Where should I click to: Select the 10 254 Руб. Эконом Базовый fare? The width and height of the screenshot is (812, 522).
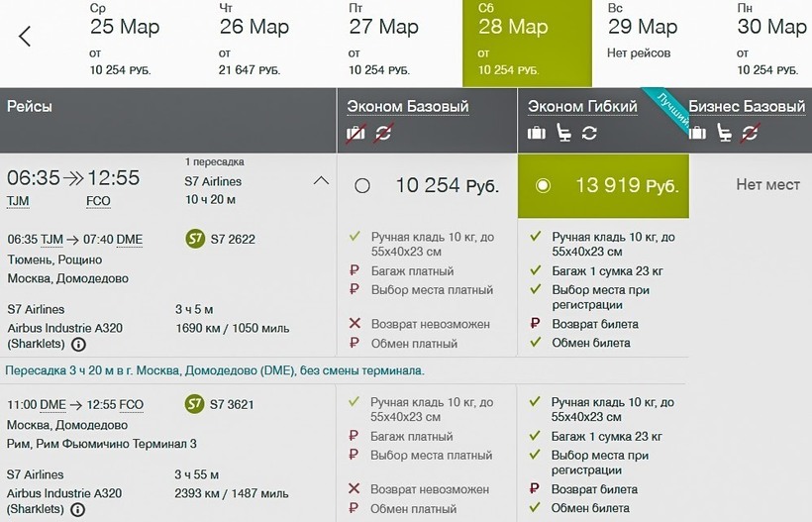pyautogui.click(x=362, y=185)
